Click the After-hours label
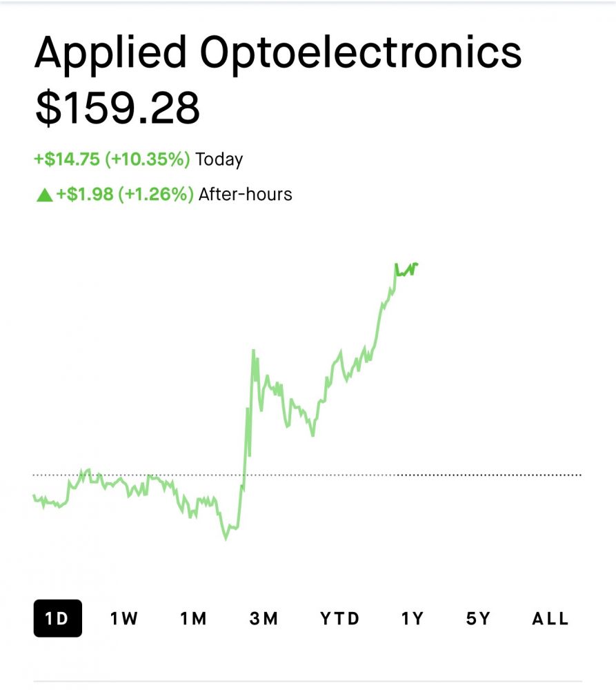Image resolution: width=616 pixels, height=690 pixels. (246, 195)
